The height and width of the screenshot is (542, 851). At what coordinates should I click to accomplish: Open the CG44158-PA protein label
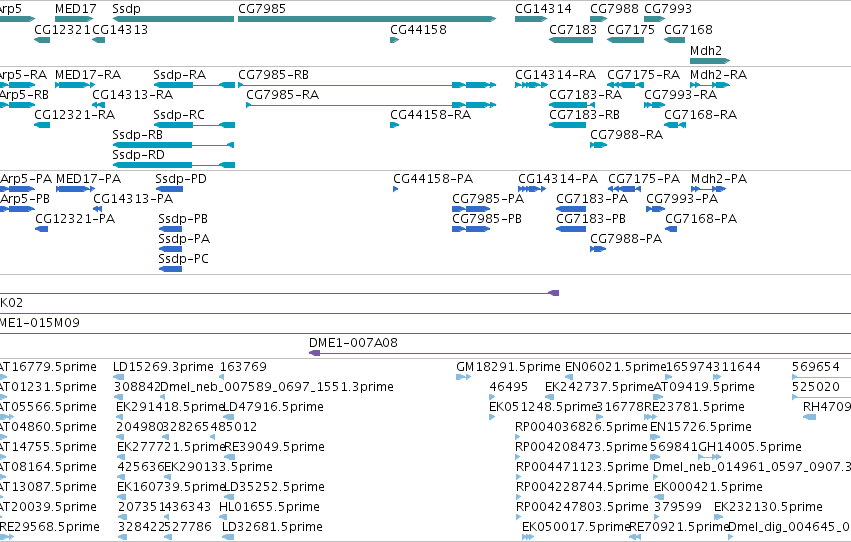tap(433, 178)
